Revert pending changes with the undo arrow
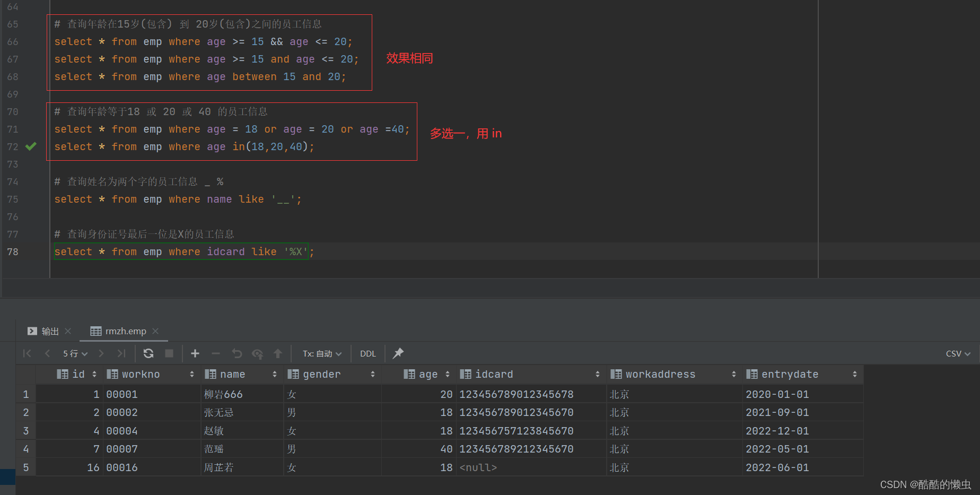980x495 pixels. (x=237, y=353)
